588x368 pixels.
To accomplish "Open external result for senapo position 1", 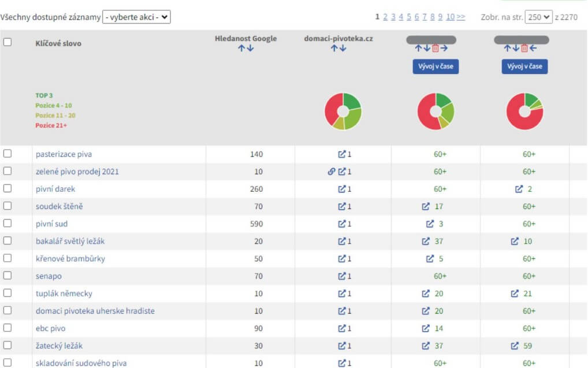I will (x=341, y=276).
